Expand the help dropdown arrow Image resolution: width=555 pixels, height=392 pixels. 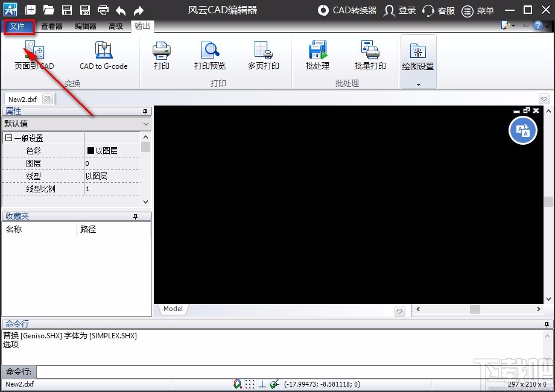pyautogui.click(x=547, y=26)
